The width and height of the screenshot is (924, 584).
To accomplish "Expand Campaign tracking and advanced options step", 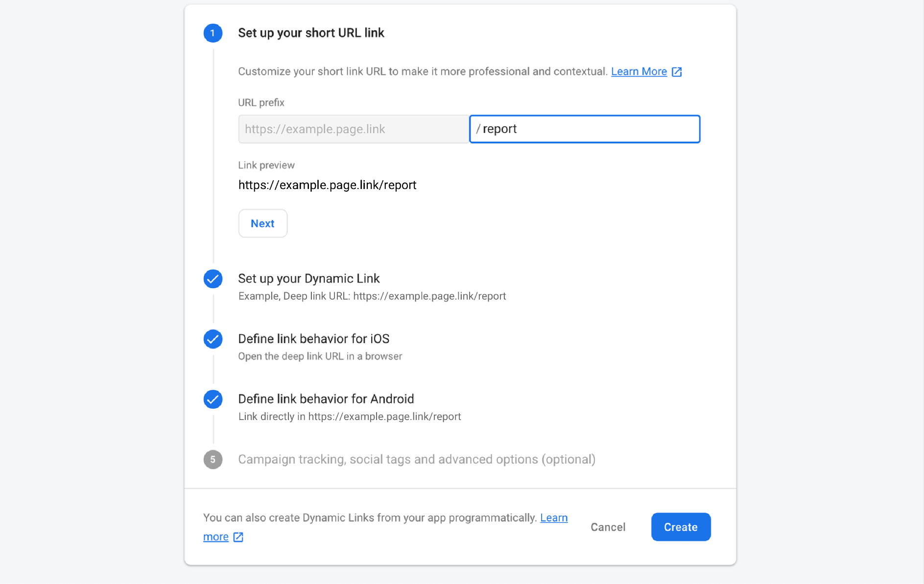I will (x=416, y=459).
